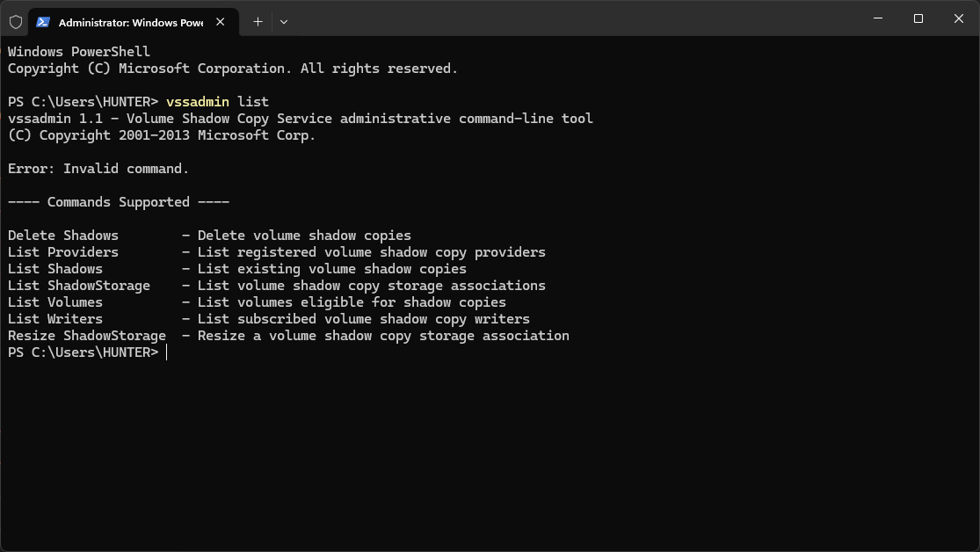This screenshot has width=980, height=552.
Task: Click the "List Shadows" command text
Action: (55, 269)
